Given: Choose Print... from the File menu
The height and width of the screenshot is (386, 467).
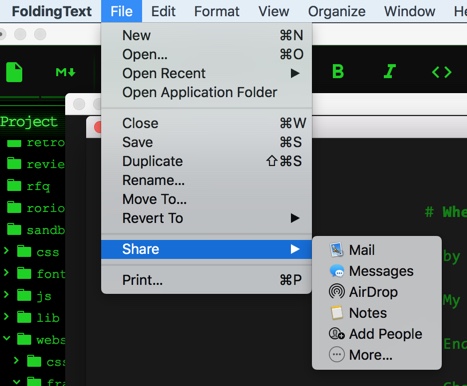Looking at the screenshot, I should pos(206,280).
